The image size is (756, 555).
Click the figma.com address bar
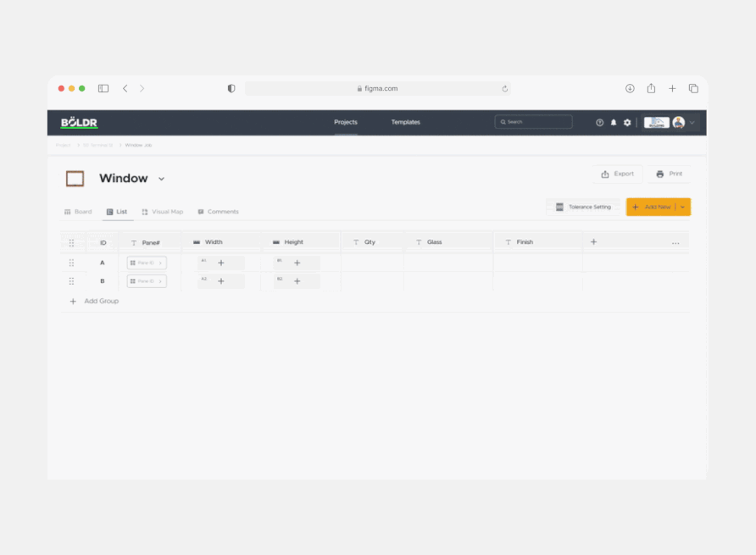coord(377,88)
